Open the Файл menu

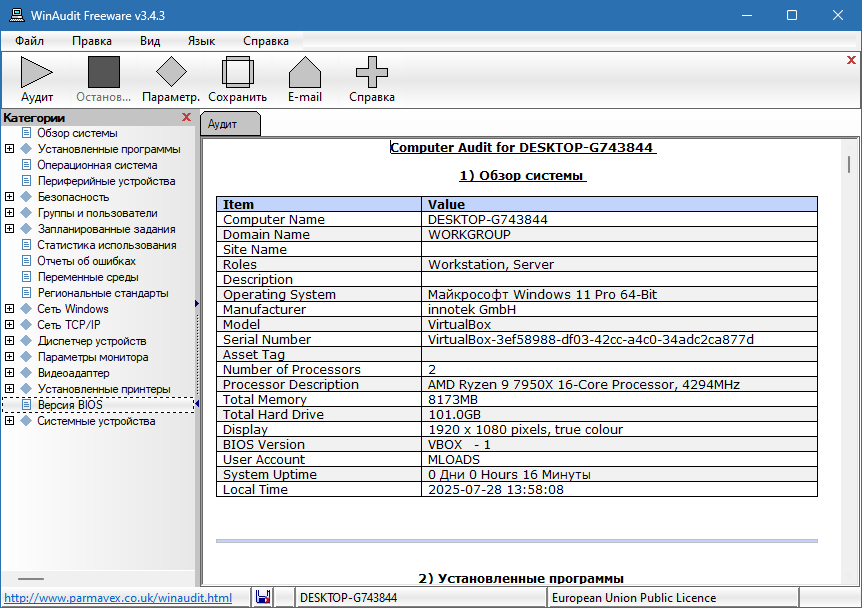29,41
